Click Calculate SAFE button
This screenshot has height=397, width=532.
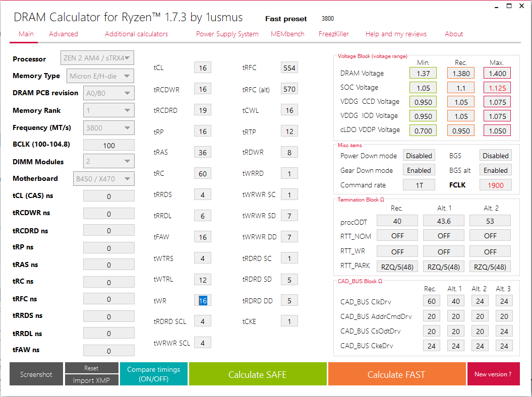click(258, 374)
